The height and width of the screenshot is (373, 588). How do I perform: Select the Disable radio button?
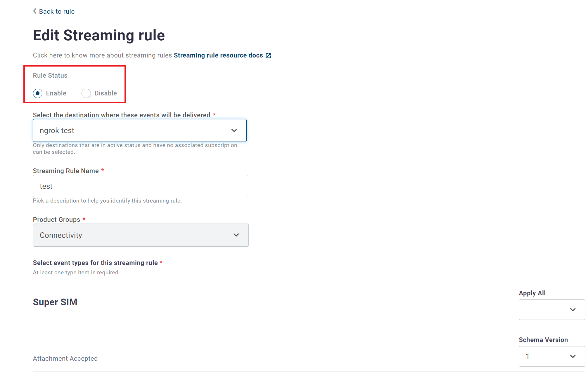coord(86,93)
